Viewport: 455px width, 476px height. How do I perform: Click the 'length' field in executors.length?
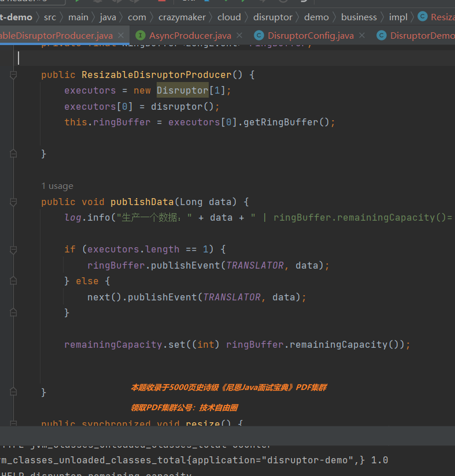pos(162,250)
